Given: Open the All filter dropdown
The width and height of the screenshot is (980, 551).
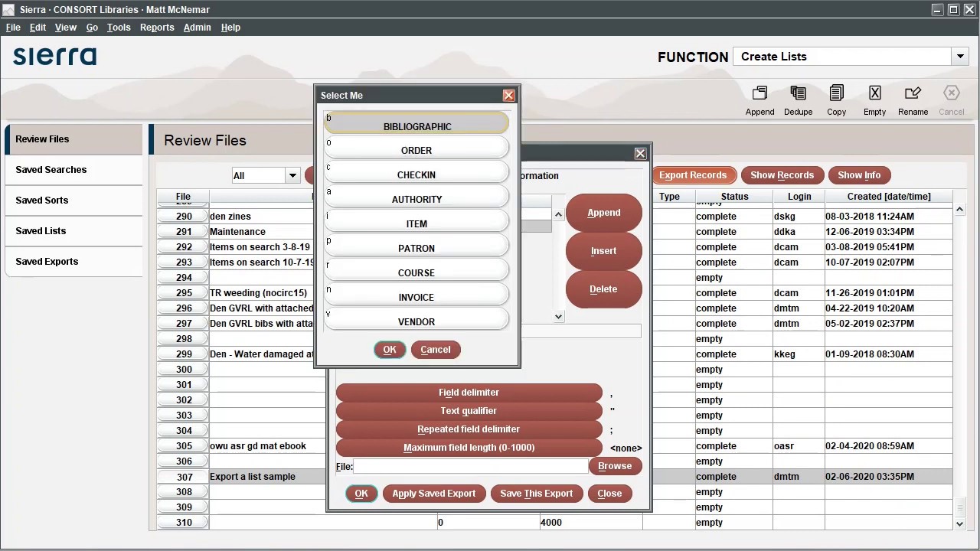Looking at the screenshot, I should click(292, 176).
